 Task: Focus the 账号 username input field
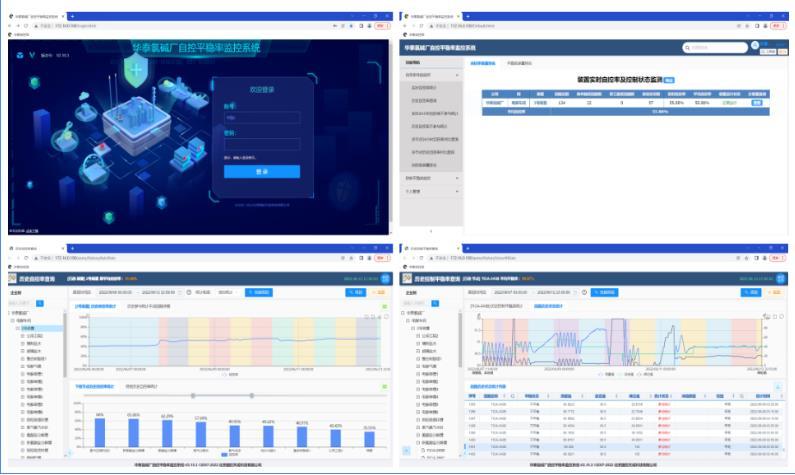261,117
